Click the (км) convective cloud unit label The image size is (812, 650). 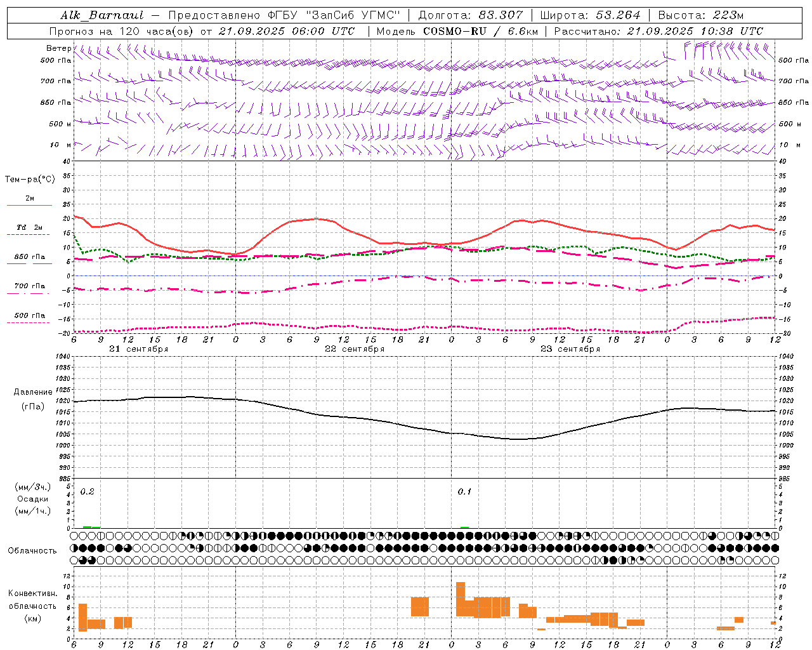[x=33, y=618]
